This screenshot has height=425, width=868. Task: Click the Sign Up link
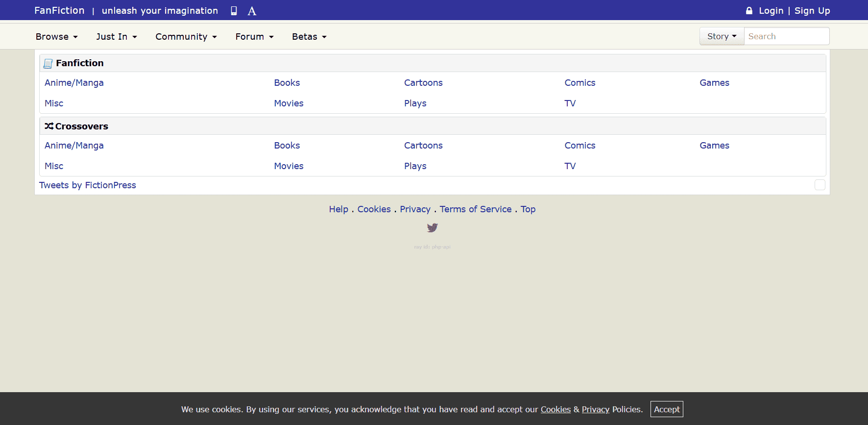click(x=812, y=11)
